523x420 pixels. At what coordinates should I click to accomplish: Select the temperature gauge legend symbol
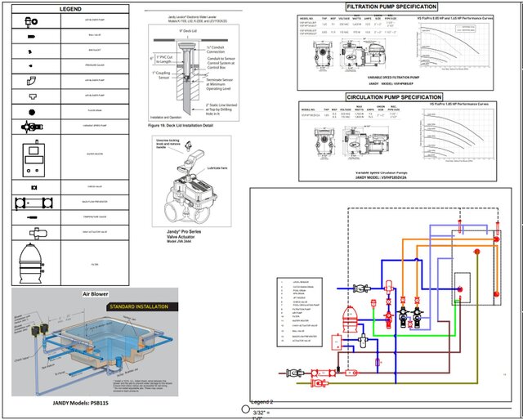coord(32,217)
